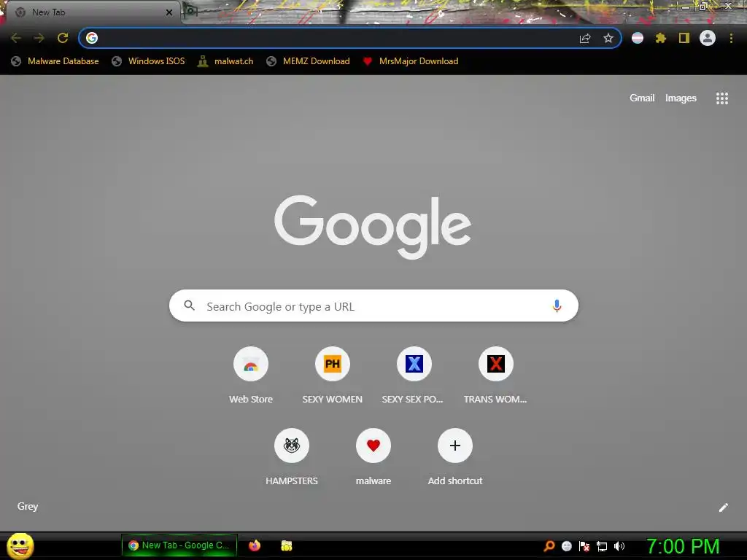Click New Tab - Google Chrome taskbar button

179,545
